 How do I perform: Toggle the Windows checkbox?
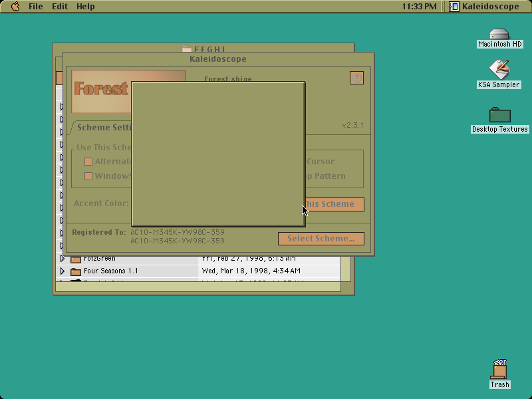click(88, 176)
